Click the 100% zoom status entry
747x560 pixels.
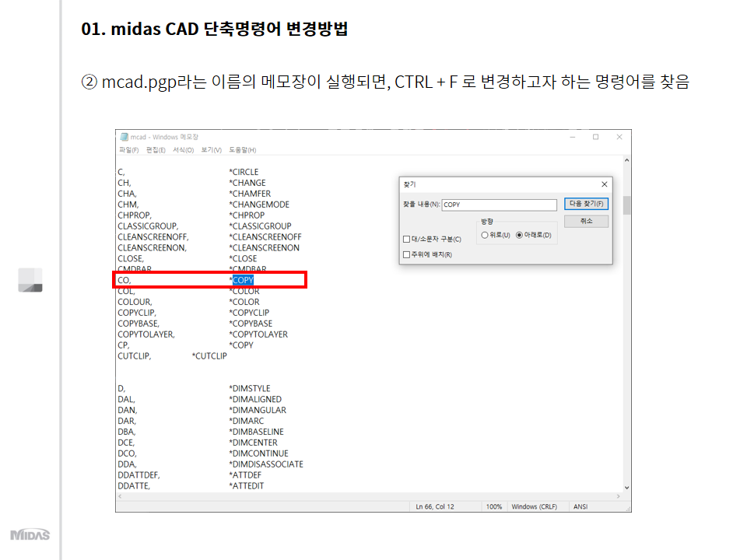pos(494,506)
